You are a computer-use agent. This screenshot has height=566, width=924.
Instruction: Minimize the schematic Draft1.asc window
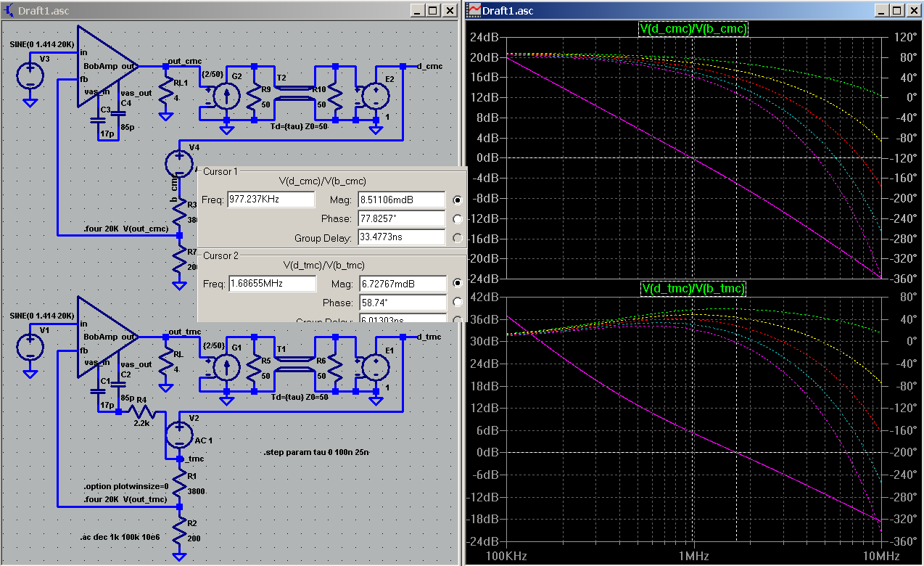click(x=417, y=10)
